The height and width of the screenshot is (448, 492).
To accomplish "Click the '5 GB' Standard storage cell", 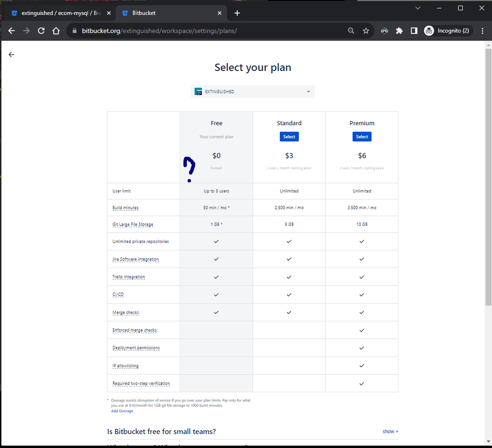I will coord(289,224).
